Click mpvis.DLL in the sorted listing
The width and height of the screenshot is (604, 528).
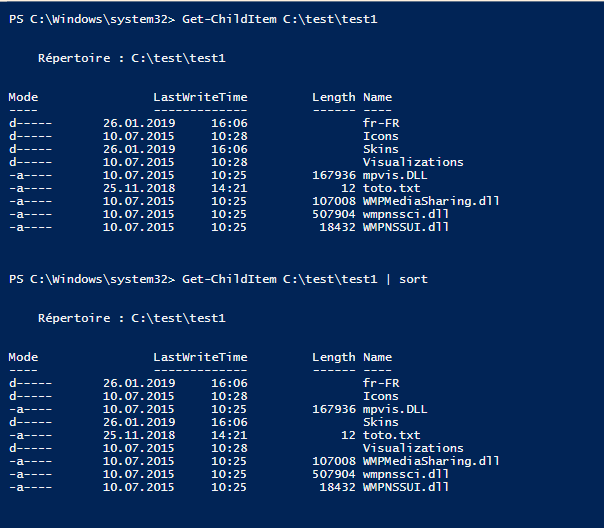(395, 409)
